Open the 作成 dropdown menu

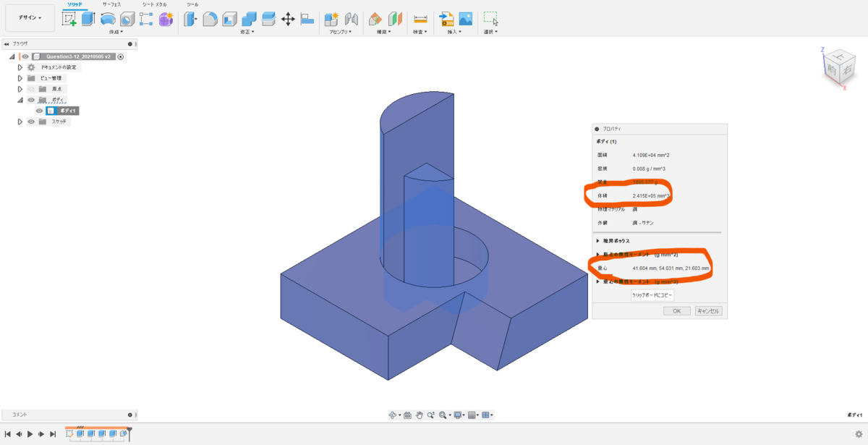(116, 32)
